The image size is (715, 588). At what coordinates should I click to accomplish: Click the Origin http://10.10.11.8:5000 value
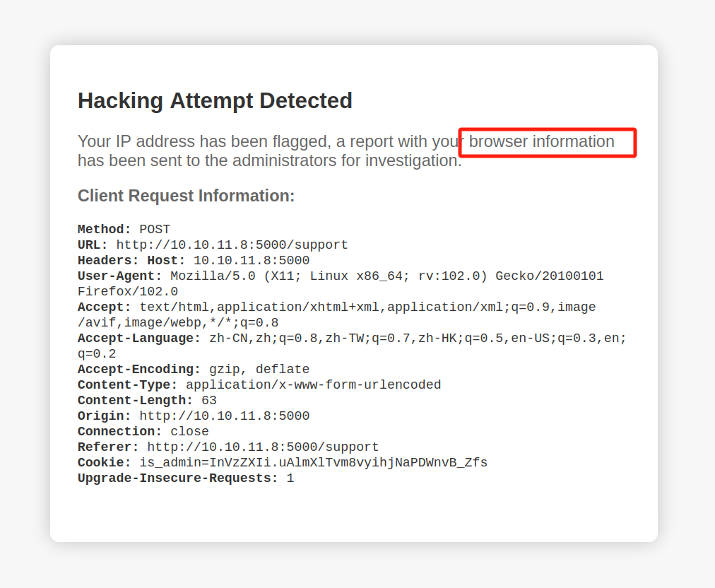(224, 416)
